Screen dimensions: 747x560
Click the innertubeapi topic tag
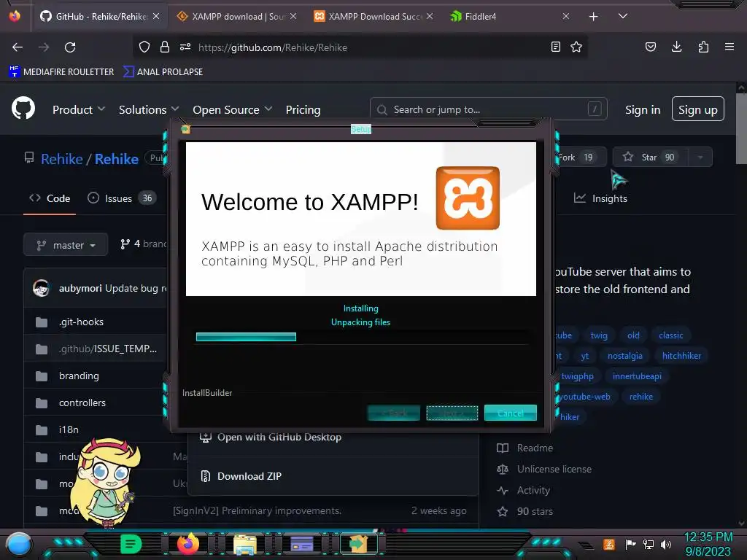coord(637,376)
